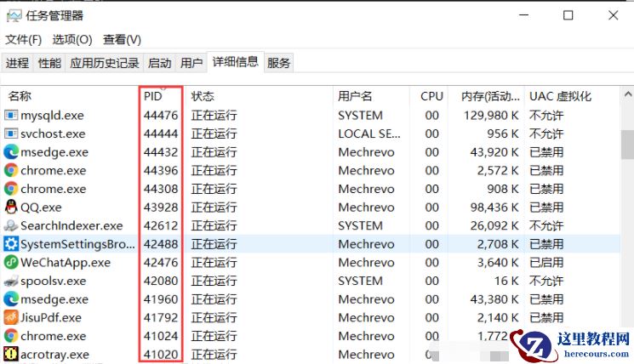The height and width of the screenshot is (364, 634).
Task: Open the 查看(V) menu
Action: pos(122,40)
